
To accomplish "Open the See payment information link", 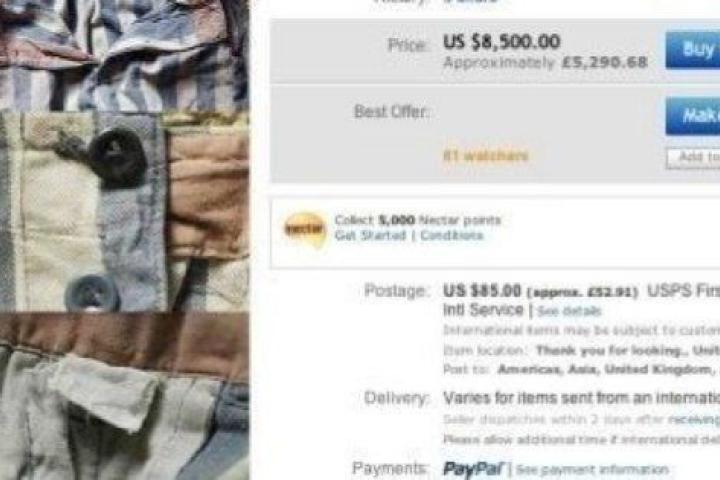I will pyautogui.click(x=592, y=469).
